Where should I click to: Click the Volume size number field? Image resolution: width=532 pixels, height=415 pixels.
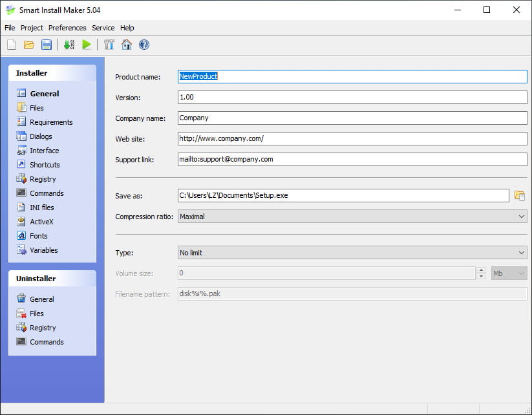coord(326,273)
